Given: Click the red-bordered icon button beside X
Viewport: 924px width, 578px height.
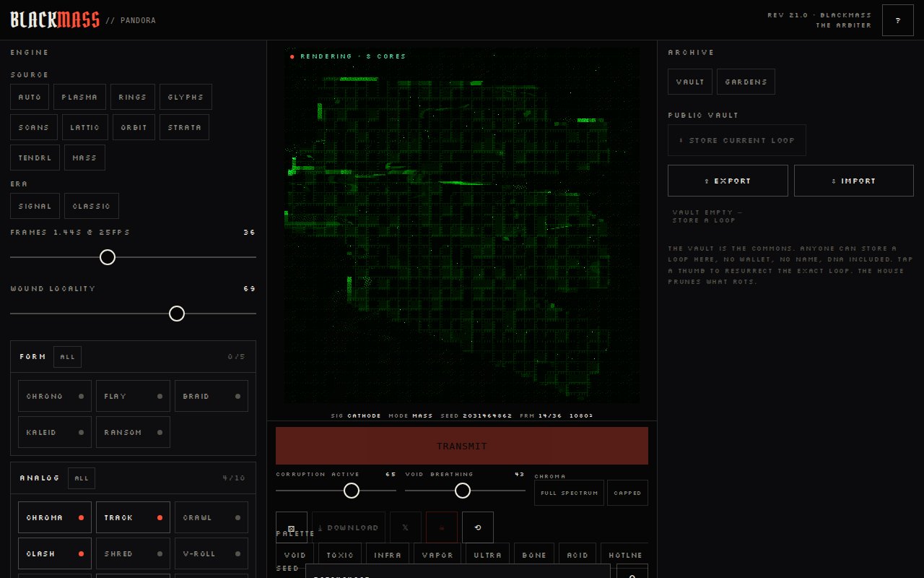Looking at the screenshot, I should tap(442, 527).
